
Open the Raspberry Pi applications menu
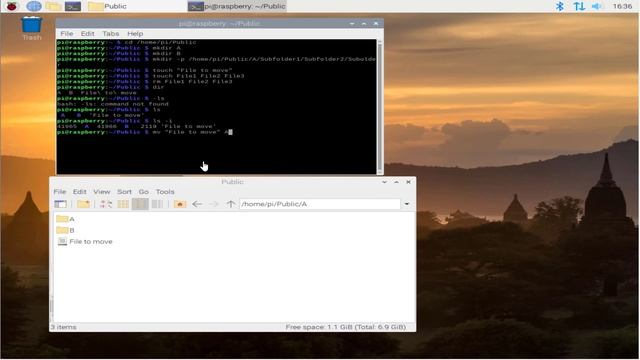pyautogui.click(x=11, y=6)
